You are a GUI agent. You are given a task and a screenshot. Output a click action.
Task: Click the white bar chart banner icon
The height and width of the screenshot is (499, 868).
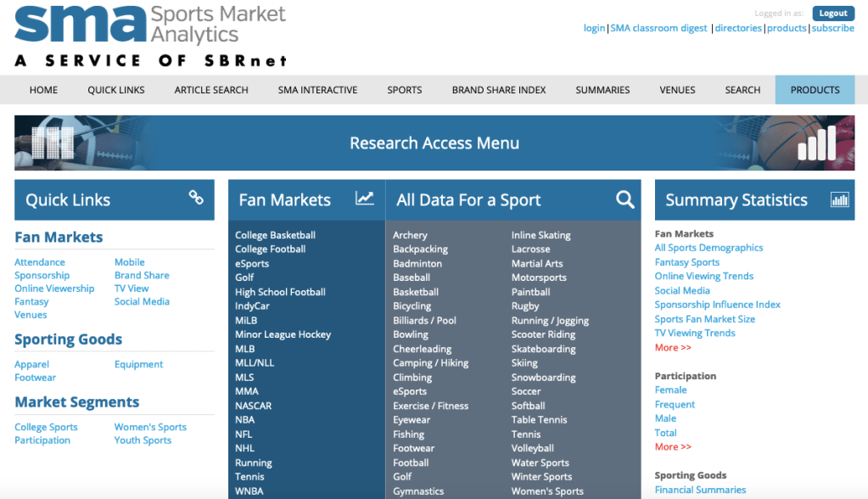coord(815,143)
